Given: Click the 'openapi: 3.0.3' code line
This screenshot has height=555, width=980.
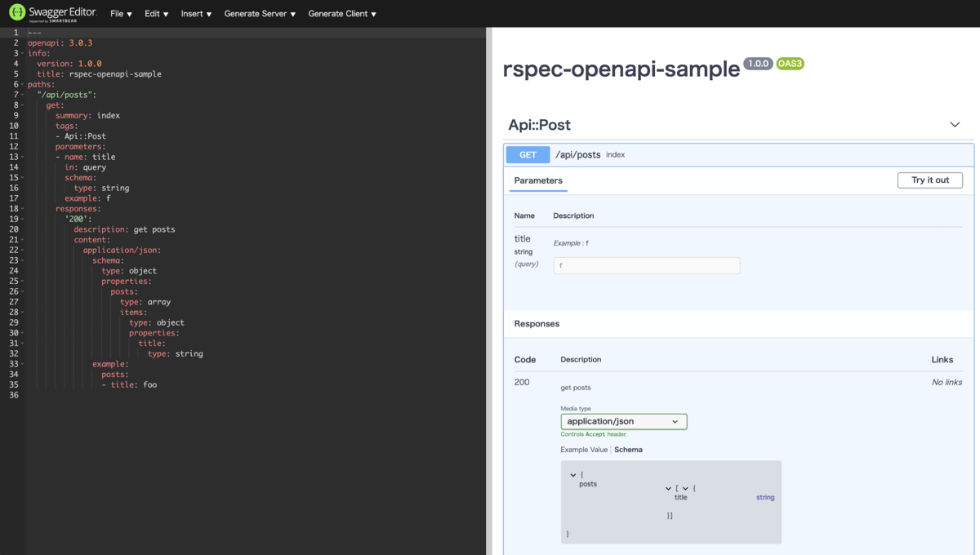Looking at the screenshot, I should tap(60, 42).
